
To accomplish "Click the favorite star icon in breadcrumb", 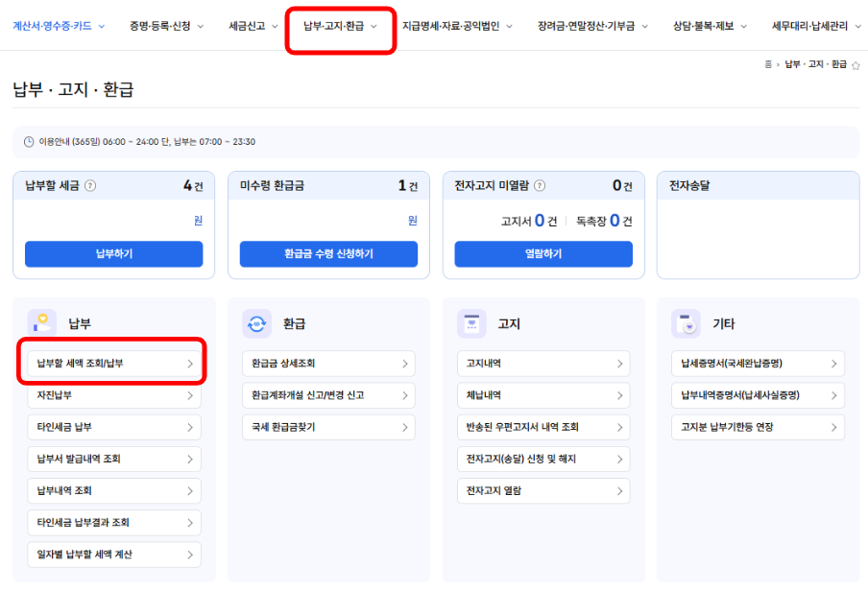I will pyautogui.click(x=856, y=65).
